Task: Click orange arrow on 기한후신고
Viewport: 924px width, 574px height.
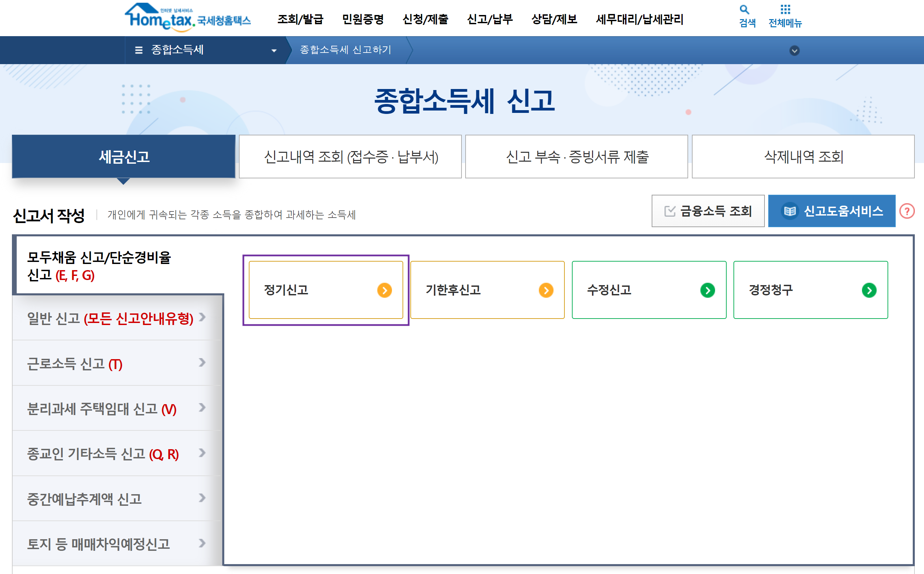Action: pos(546,291)
